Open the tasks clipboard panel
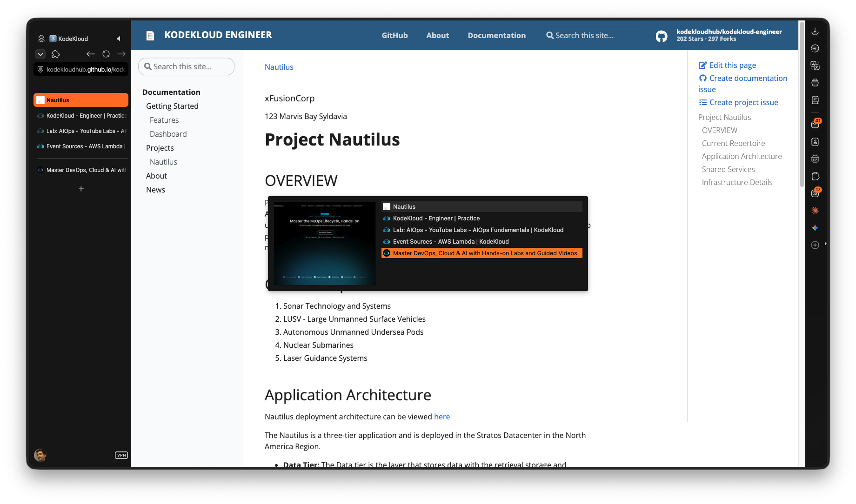The width and height of the screenshot is (856, 504). [x=815, y=176]
